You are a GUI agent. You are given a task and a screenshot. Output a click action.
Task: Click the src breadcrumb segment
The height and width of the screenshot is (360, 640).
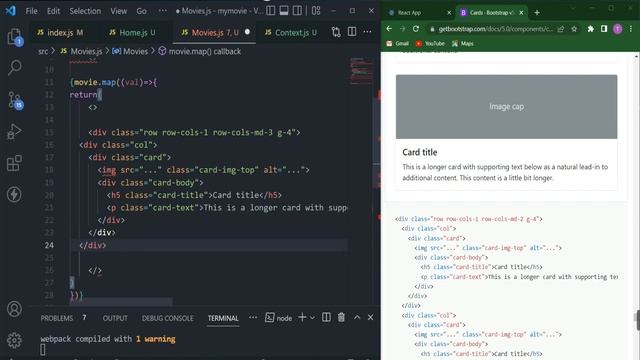tap(43, 51)
